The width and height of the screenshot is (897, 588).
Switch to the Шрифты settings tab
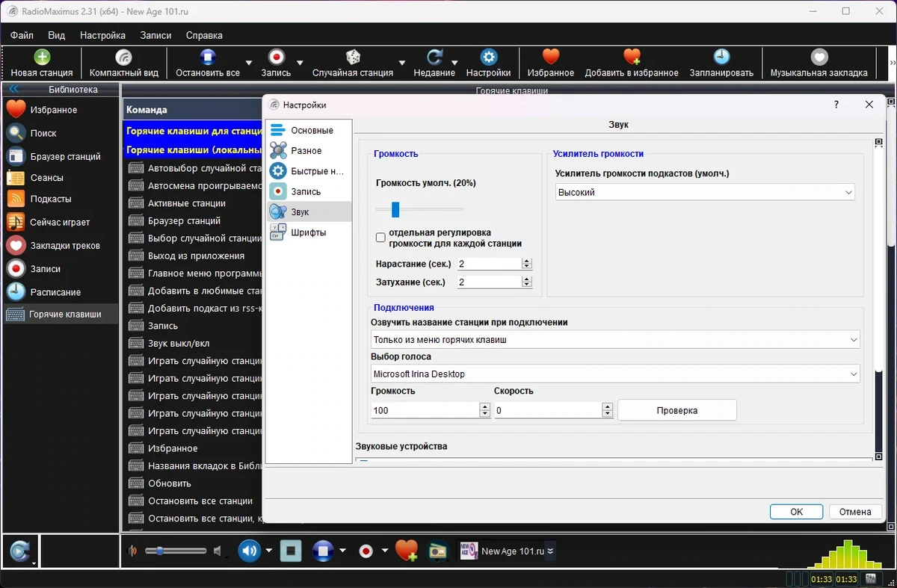pyautogui.click(x=308, y=232)
